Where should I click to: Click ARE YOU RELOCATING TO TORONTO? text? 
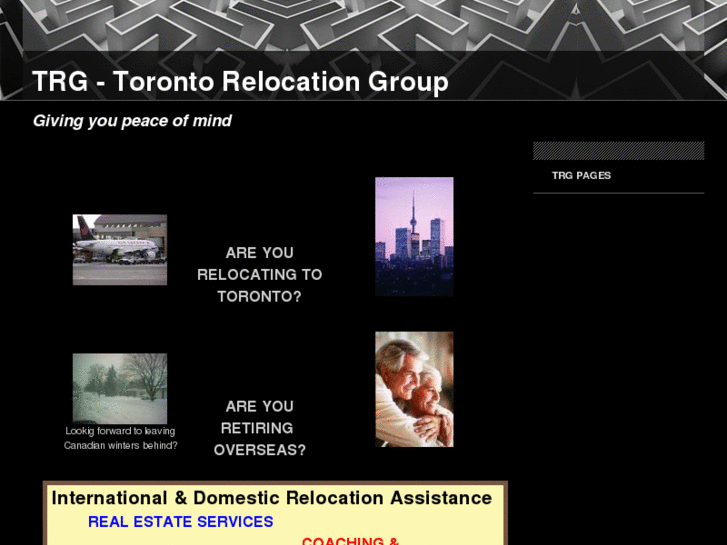[x=260, y=275]
